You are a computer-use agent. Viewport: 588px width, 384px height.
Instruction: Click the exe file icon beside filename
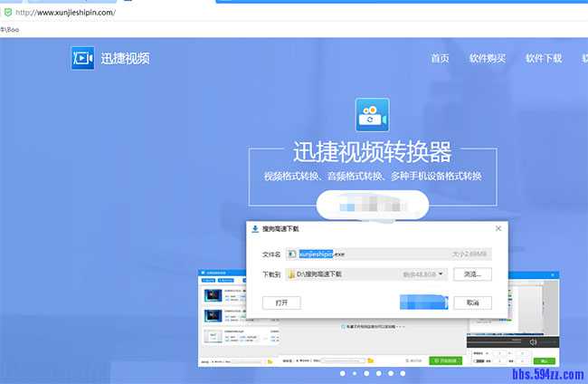tap(293, 254)
